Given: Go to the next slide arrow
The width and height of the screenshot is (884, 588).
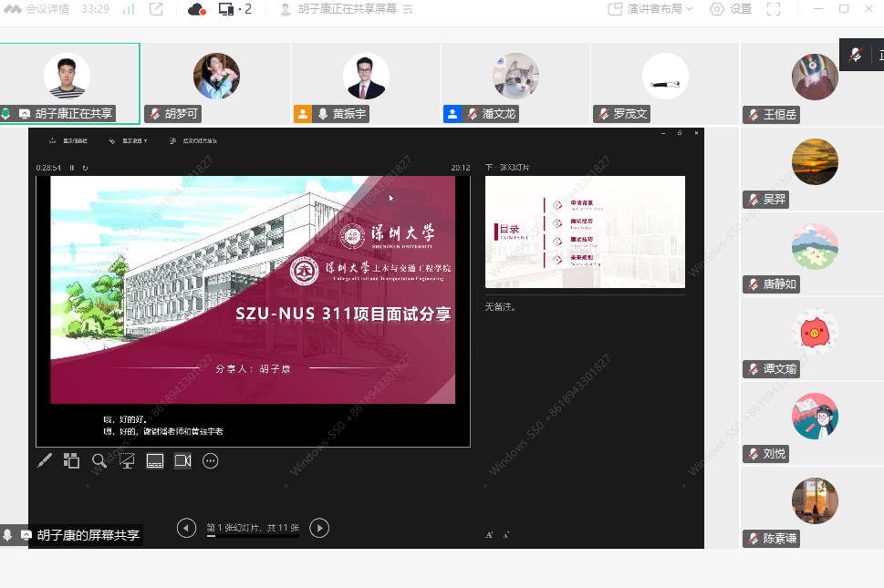Looking at the screenshot, I should coord(319,528).
